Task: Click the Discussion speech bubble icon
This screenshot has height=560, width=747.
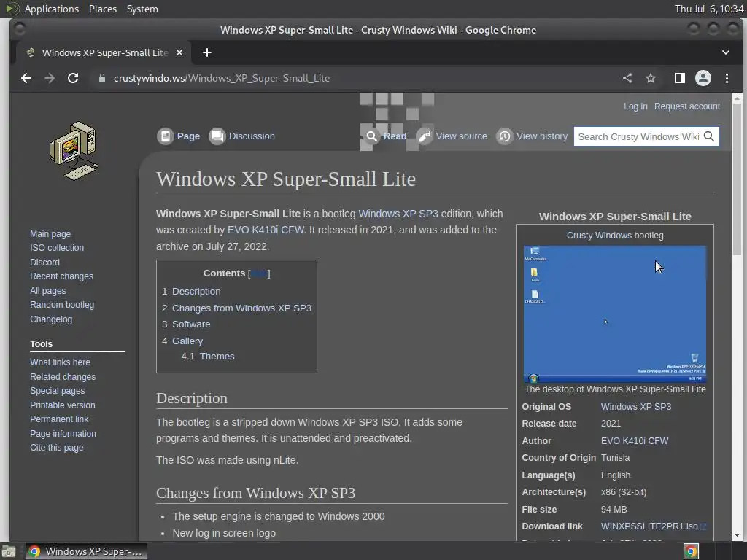Action: 217,136
